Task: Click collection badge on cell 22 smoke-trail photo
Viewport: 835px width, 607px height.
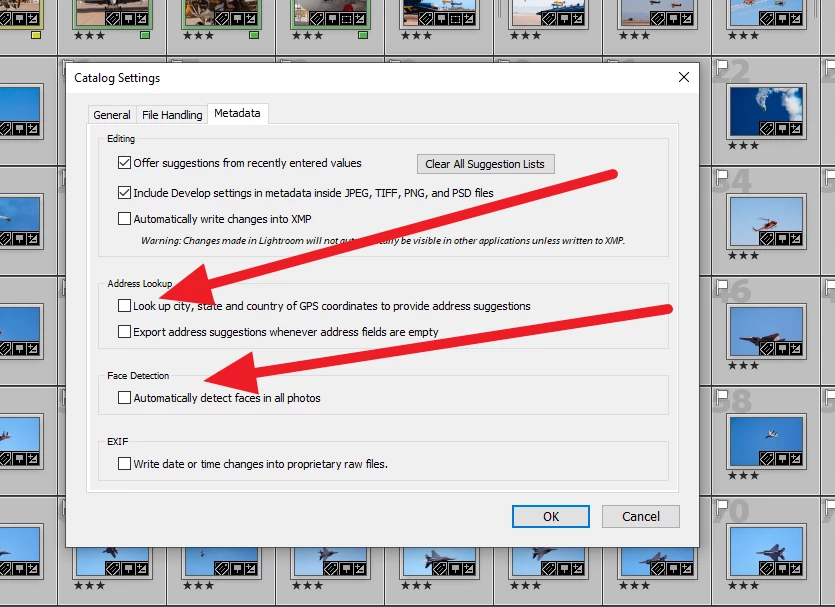Action: (781, 129)
